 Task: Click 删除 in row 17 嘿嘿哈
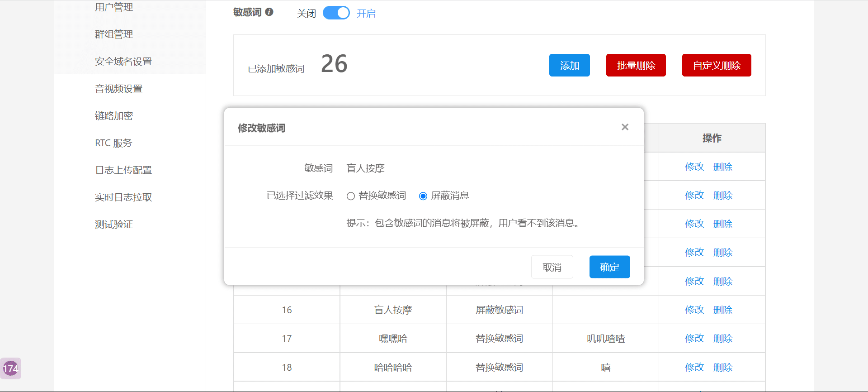[x=722, y=338]
